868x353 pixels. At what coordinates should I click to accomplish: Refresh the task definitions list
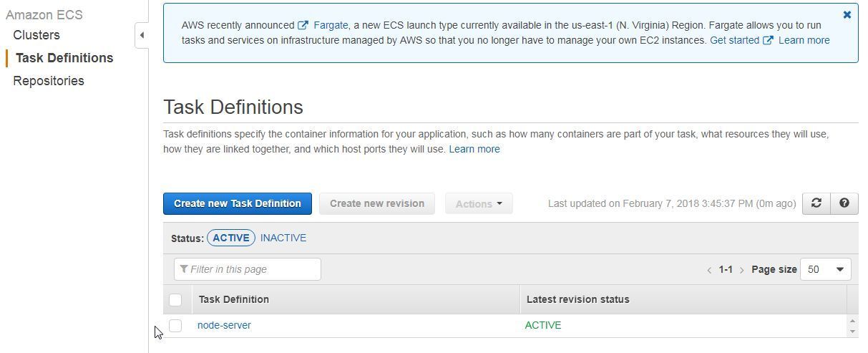pyautogui.click(x=816, y=203)
